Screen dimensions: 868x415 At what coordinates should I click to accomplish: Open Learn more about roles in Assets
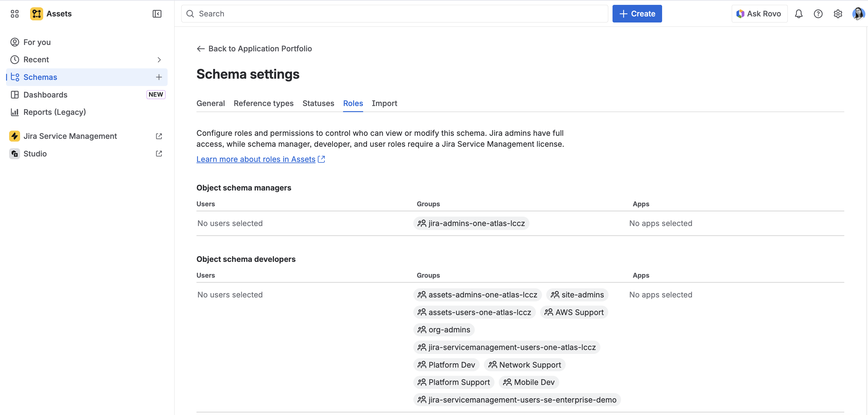click(256, 159)
